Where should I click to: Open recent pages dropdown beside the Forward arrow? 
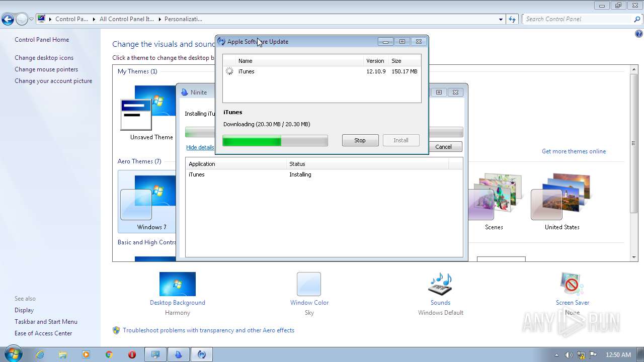coord(31,20)
